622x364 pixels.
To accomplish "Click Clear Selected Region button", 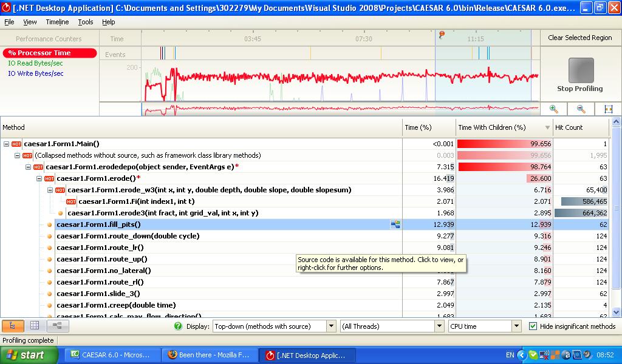I will tap(580, 38).
